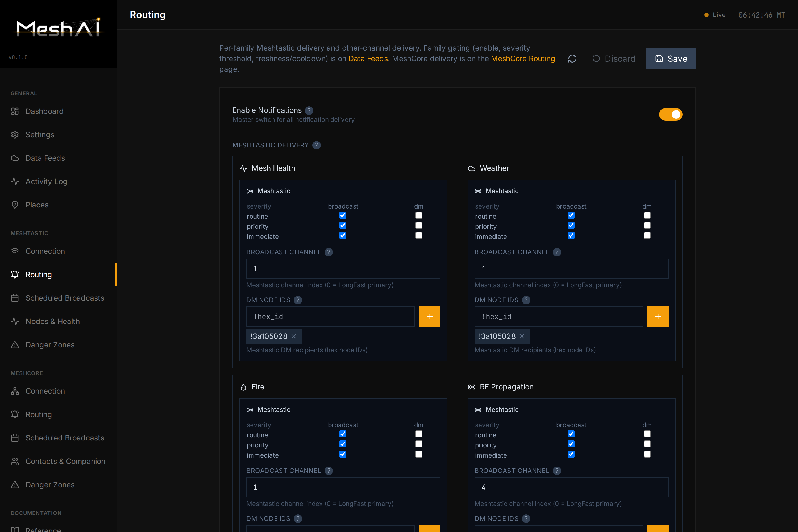
Task: Uncheck Mesh Health routine broadcast
Action: (343, 215)
